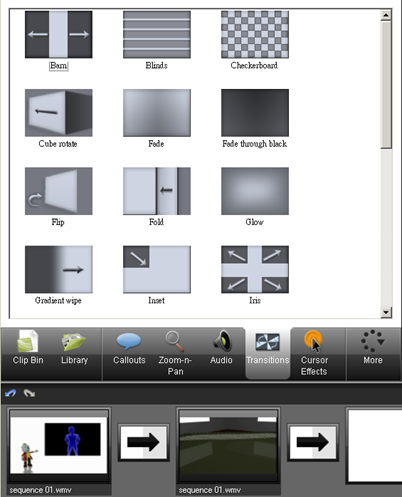This screenshot has width=402, height=497.
Task: Open the Zoom-n-Pan tab
Action: (175, 353)
